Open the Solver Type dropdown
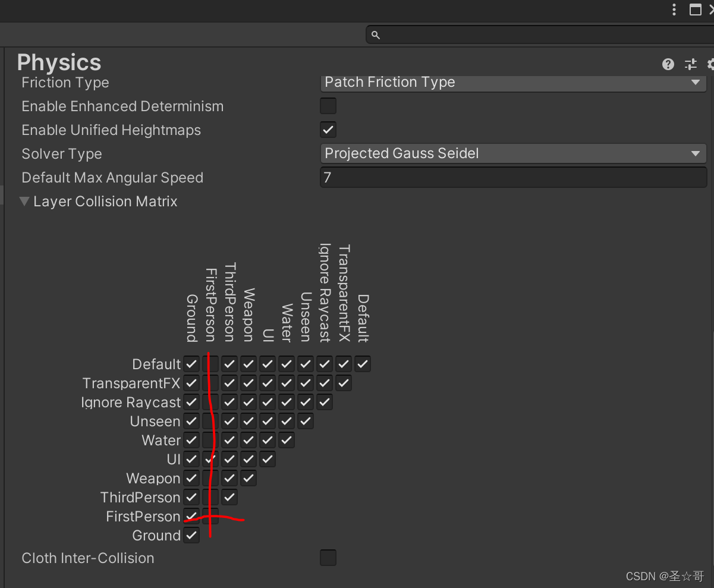 coord(512,153)
